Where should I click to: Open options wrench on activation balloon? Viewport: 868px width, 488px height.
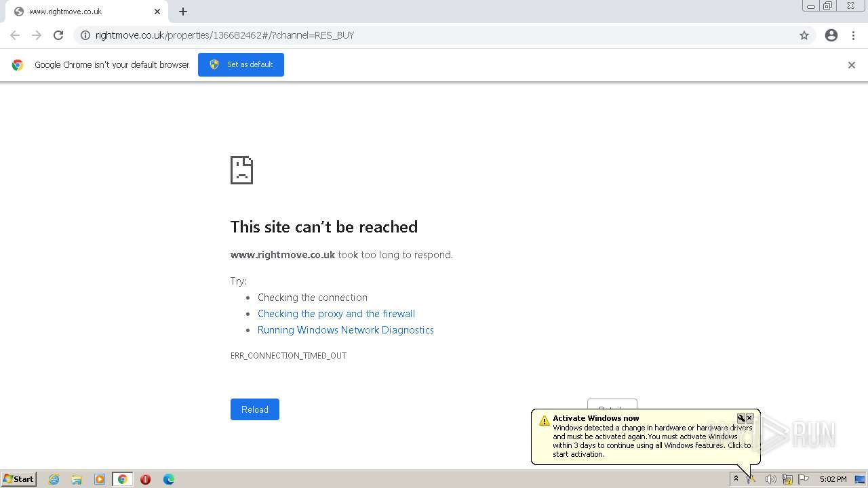(741, 418)
